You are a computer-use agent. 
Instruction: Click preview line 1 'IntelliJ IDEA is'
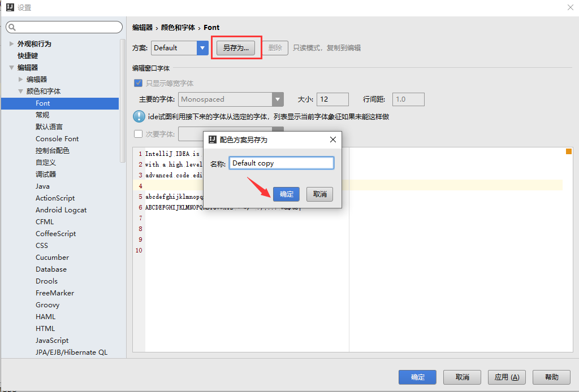(172, 154)
